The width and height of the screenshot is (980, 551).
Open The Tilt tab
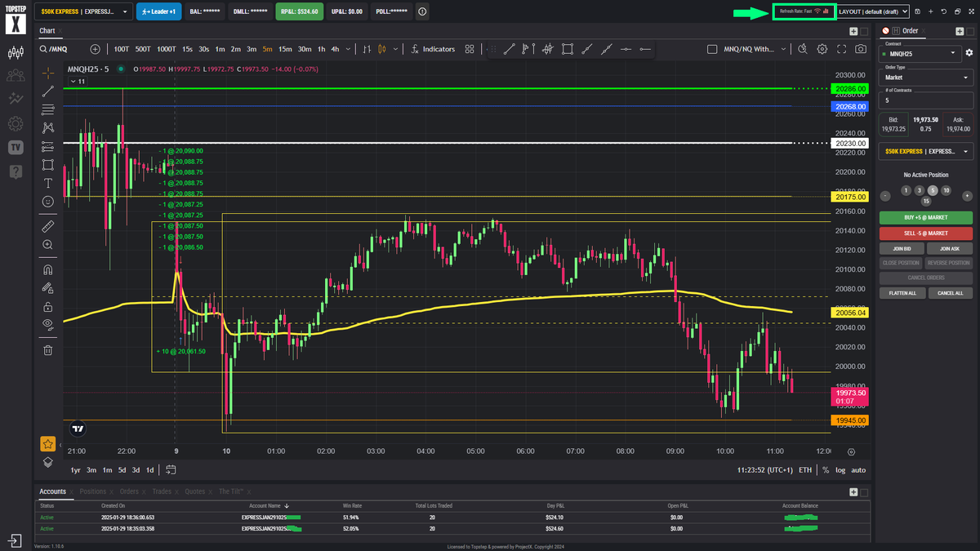233,491
